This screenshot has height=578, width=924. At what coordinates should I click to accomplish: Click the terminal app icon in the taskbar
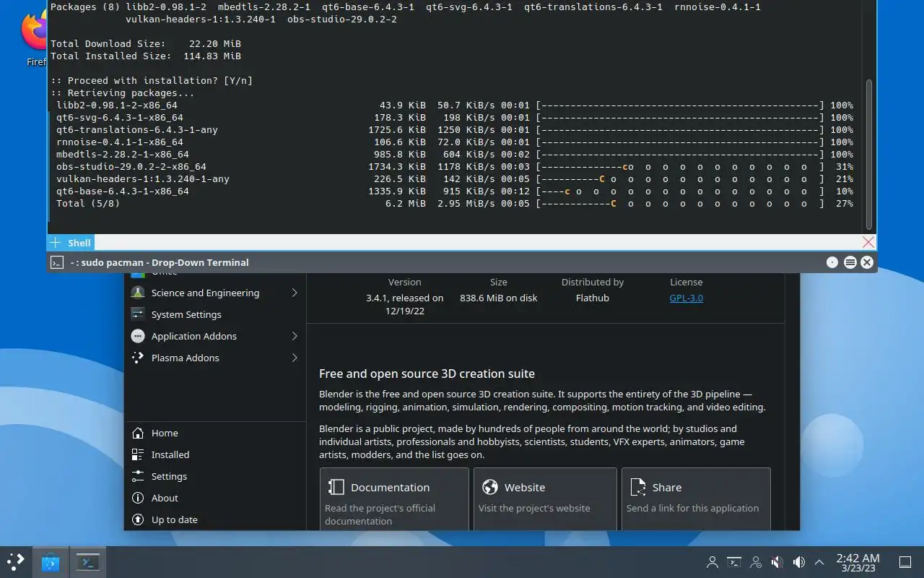[89, 561]
